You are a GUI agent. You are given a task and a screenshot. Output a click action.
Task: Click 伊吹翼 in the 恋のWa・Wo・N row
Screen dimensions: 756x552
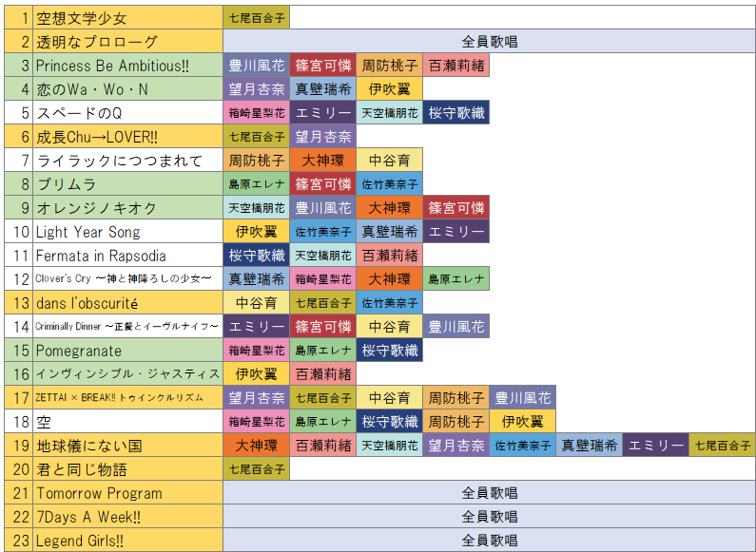389,89
